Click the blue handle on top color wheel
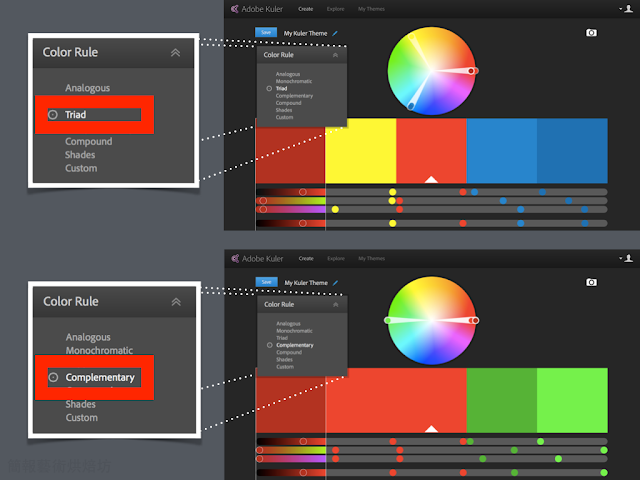640x480 pixels. (x=411, y=107)
